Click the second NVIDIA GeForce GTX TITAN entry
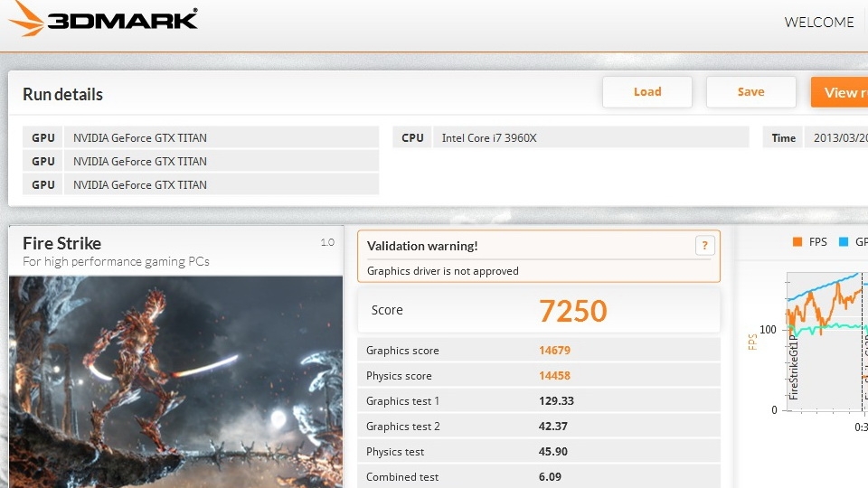 (222, 161)
